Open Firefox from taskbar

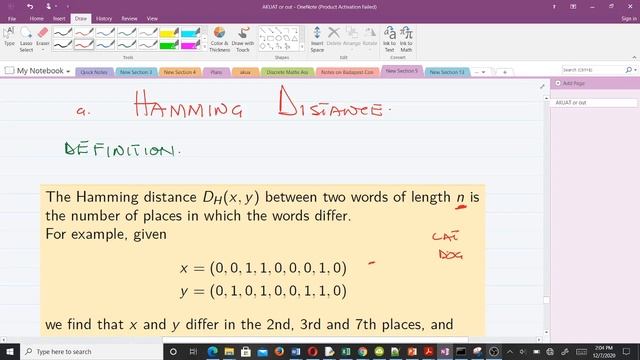pos(279,351)
